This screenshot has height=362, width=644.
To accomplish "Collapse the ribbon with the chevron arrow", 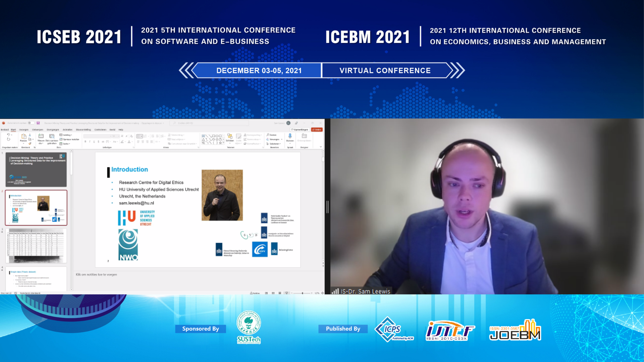I will pos(321,147).
